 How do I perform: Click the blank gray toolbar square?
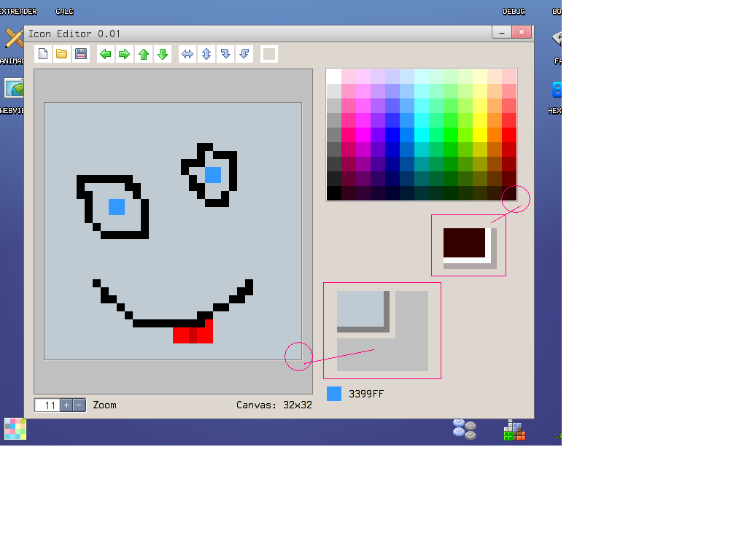point(269,54)
